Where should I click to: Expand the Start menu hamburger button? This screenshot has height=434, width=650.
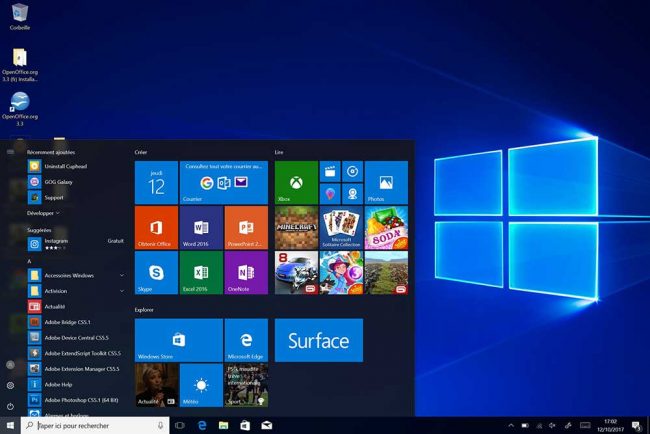10,152
